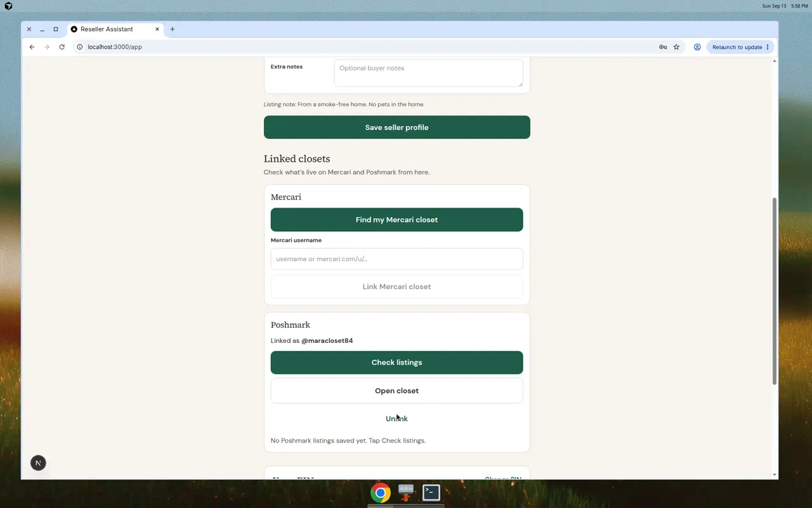
Task: Open the Next.js dev tools badge
Action: click(38, 463)
